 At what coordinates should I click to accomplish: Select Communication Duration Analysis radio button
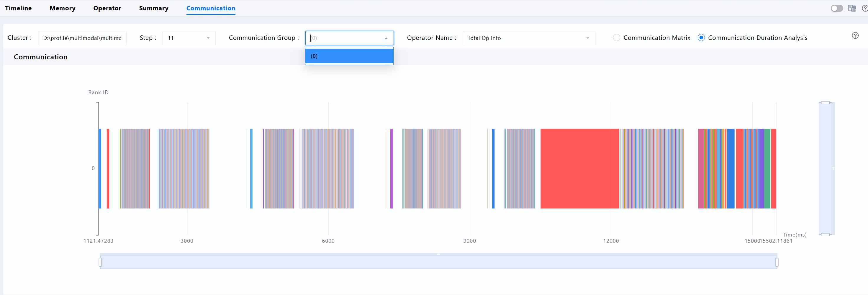tap(701, 38)
